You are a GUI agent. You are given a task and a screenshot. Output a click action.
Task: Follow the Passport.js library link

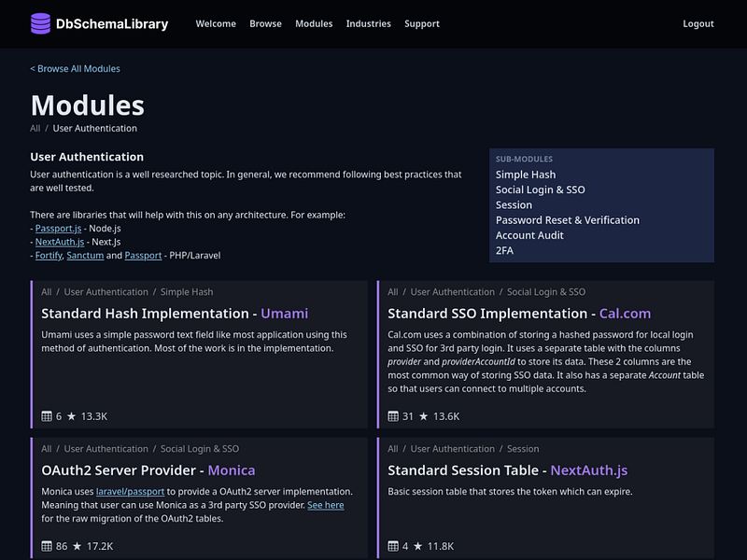(x=57, y=228)
